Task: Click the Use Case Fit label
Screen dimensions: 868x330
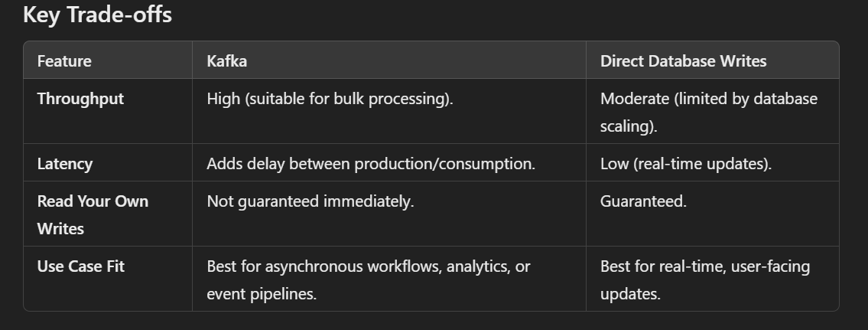Action: pyautogui.click(x=81, y=266)
